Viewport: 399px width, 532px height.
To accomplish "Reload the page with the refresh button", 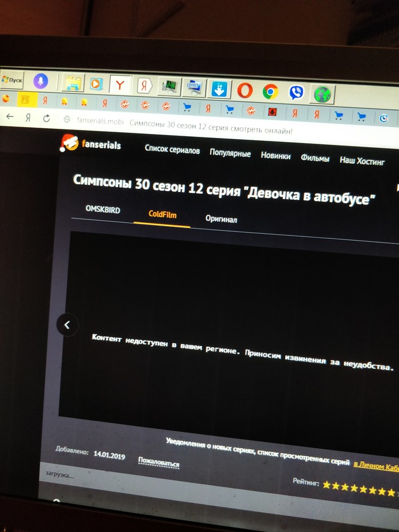I will click(47, 118).
